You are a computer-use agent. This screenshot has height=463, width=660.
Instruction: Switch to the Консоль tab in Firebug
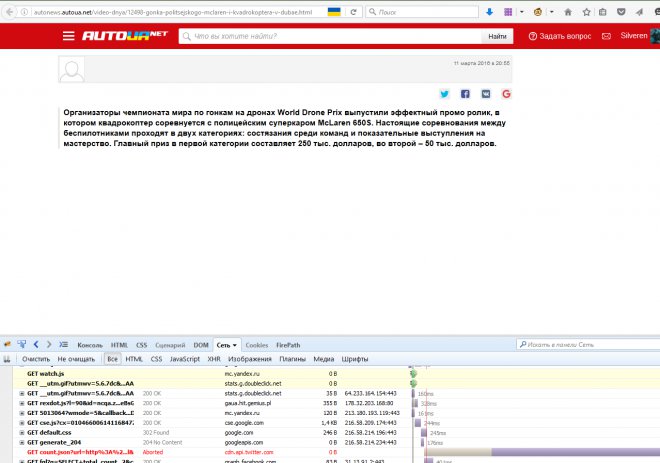90,344
